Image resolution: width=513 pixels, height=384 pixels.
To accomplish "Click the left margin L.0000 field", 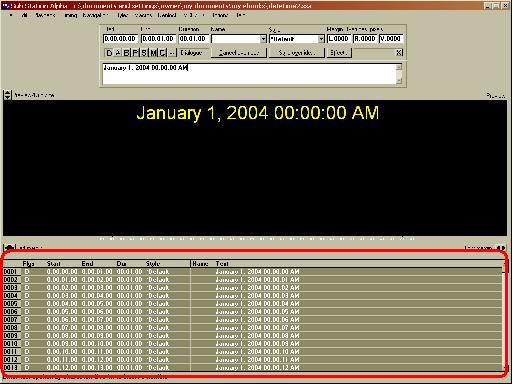I will coord(339,39).
